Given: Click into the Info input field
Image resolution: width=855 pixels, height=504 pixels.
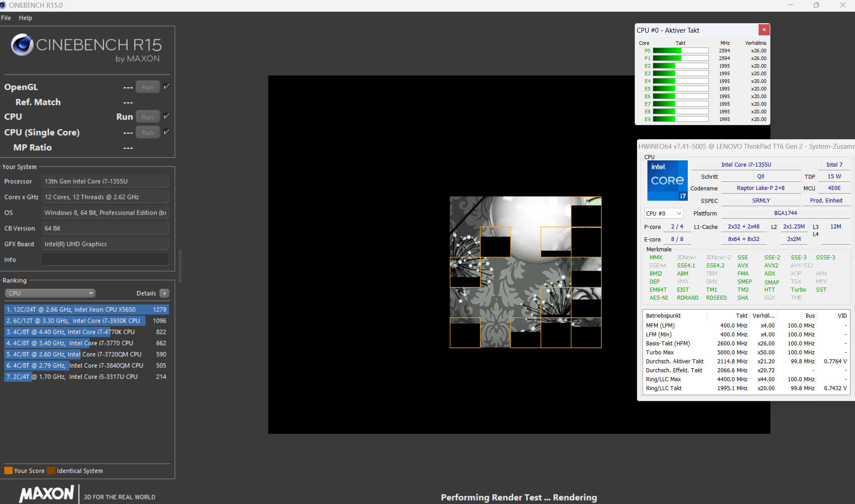Looking at the screenshot, I should pos(105,260).
